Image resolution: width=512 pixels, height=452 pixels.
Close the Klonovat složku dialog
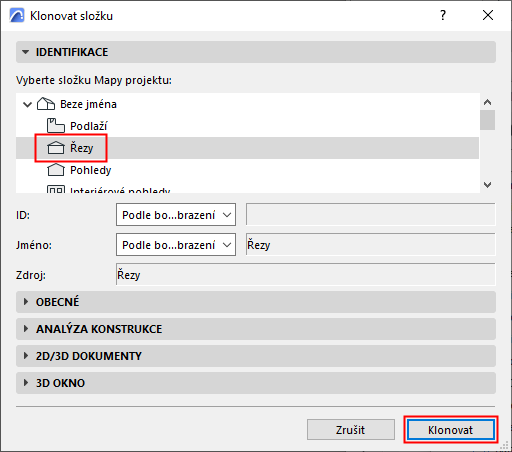(x=488, y=15)
